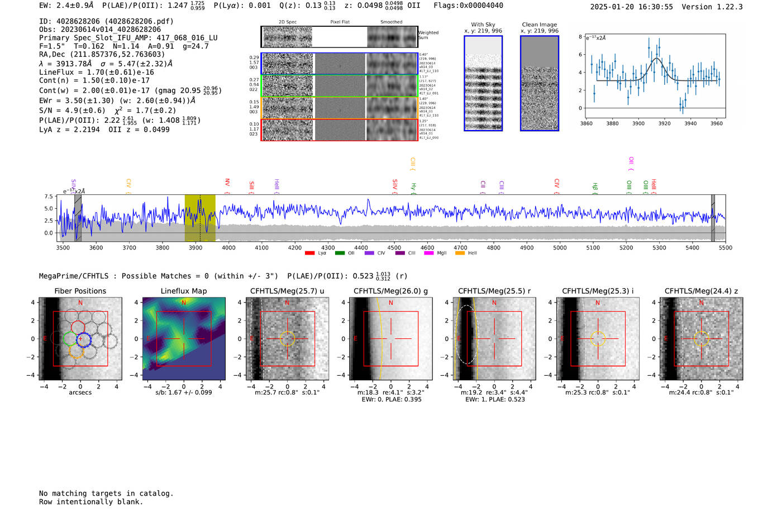Image resolution: width=782 pixels, height=532 pixels.
Task: Click the green Hγ line marker
Action: click(x=414, y=188)
